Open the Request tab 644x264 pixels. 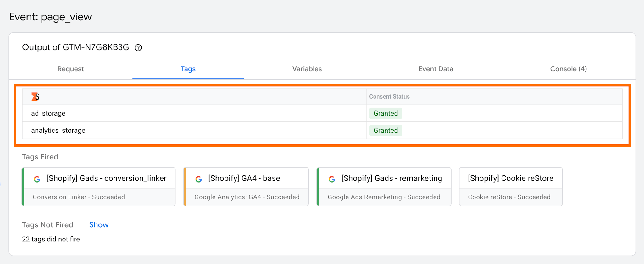coord(71,69)
